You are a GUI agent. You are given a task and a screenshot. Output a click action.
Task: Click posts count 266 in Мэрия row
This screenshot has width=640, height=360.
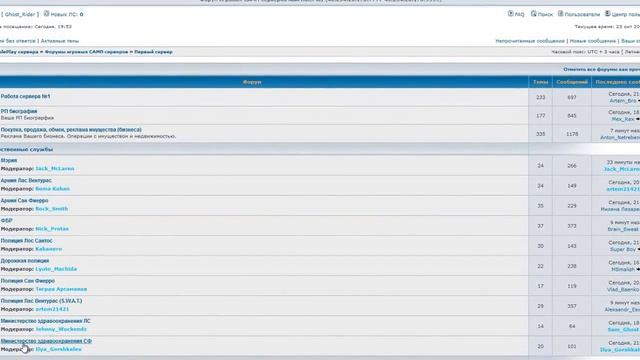pos(572,166)
